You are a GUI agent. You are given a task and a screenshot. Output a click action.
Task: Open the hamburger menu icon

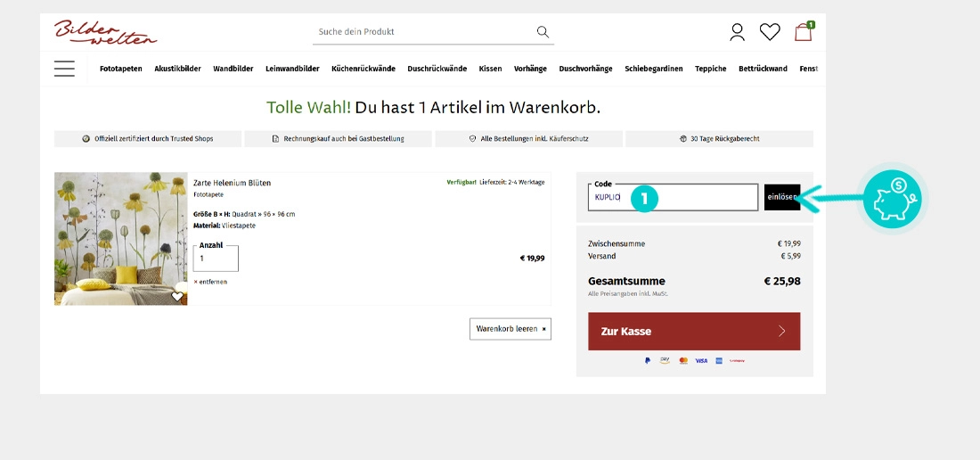coord(64,69)
